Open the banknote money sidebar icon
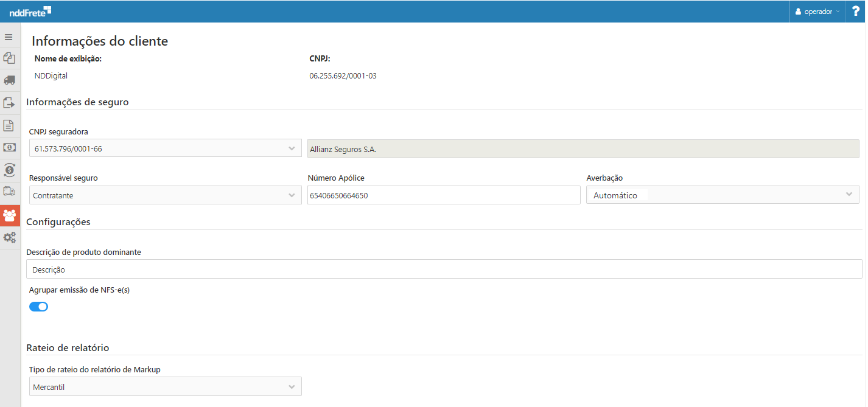 (9, 147)
